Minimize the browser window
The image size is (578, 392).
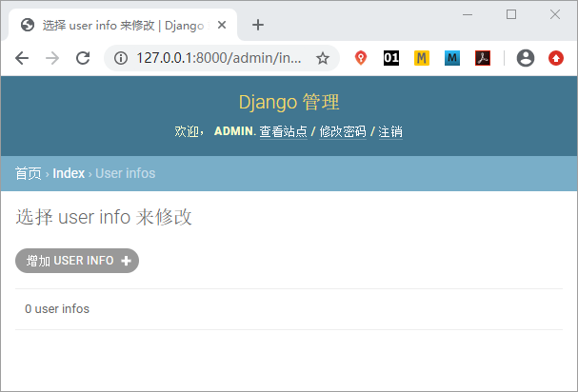tap(468, 14)
